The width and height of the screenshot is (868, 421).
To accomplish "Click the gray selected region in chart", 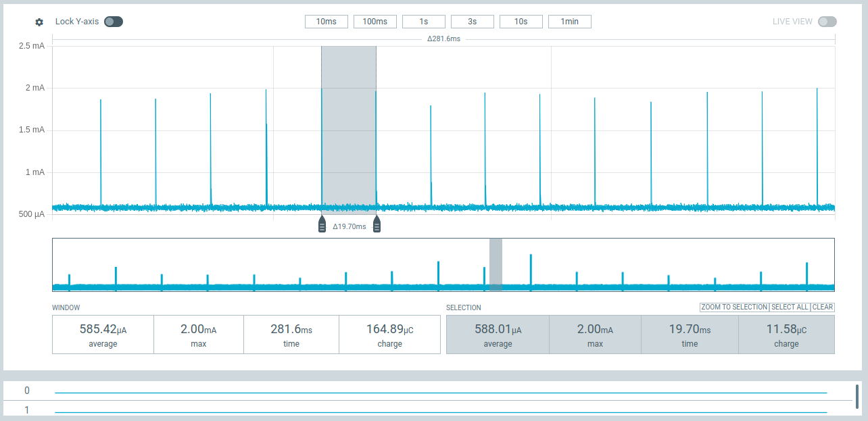I will tap(349, 128).
